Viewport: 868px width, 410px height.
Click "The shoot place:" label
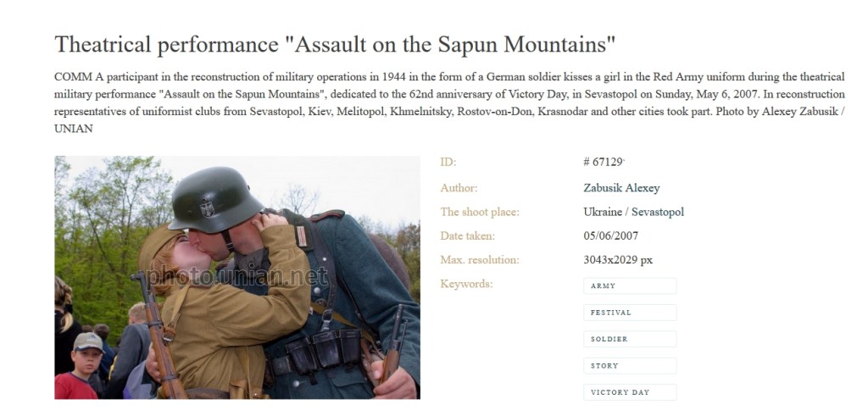479,212
